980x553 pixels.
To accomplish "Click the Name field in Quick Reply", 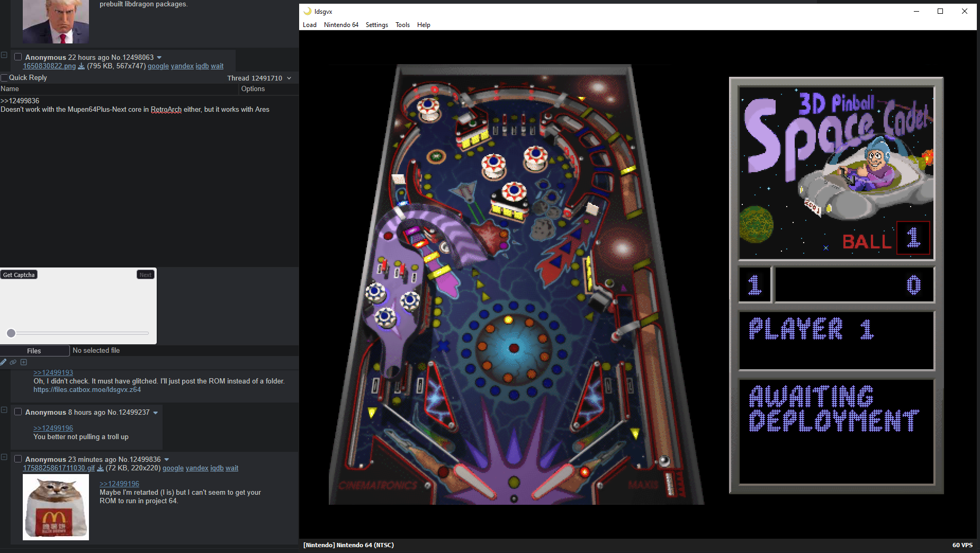I will tap(120, 89).
